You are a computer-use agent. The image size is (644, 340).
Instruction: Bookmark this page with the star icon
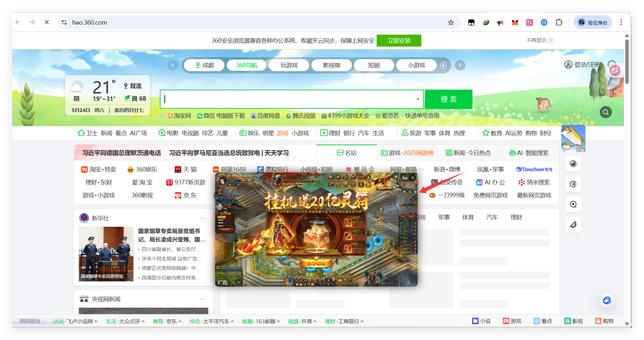451,22
